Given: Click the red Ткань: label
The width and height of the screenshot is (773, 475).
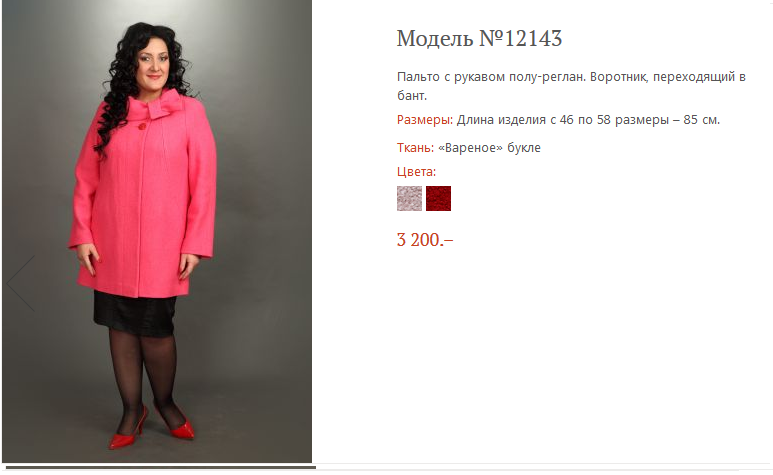Looking at the screenshot, I should 416,147.
